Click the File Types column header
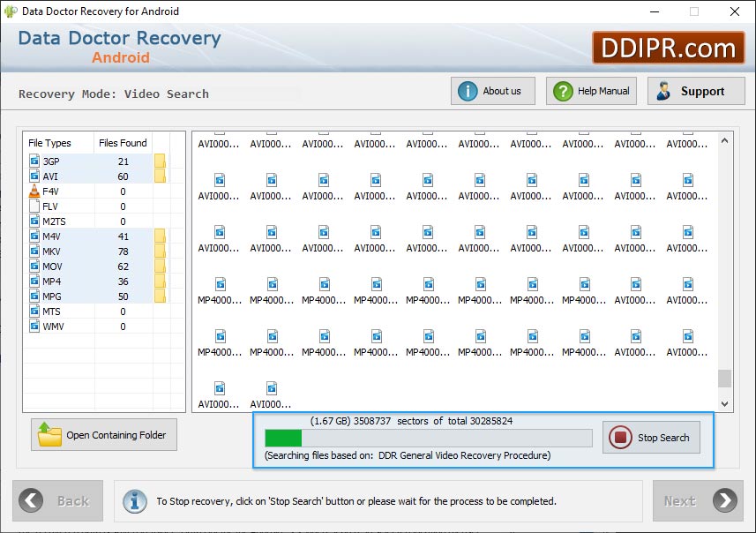Image resolution: width=756 pixels, height=533 pixels. (49, 143)
